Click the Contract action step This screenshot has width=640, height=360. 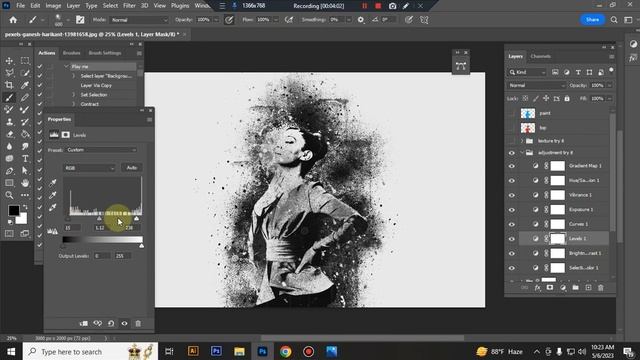coord(90,104)
